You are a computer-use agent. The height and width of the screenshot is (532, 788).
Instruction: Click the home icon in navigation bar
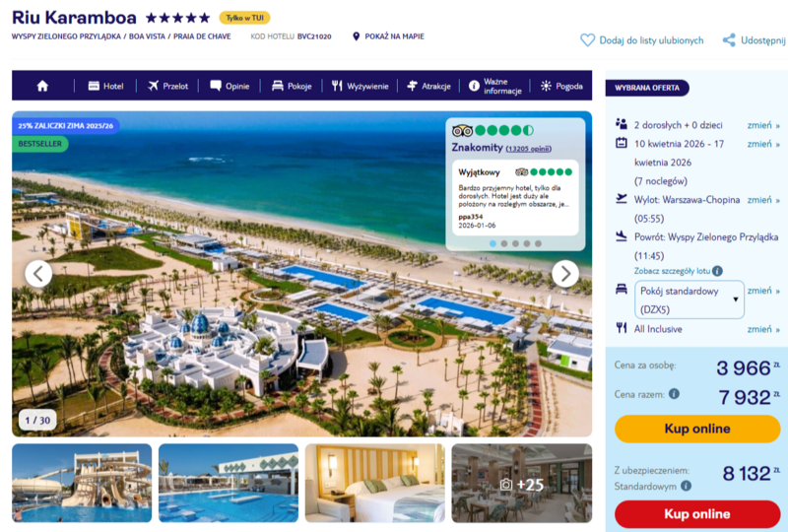(x=42, y=86)
